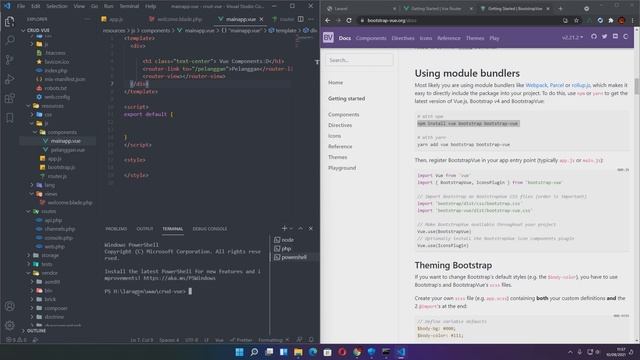Go back in the Chrome browser

(328, 20)
